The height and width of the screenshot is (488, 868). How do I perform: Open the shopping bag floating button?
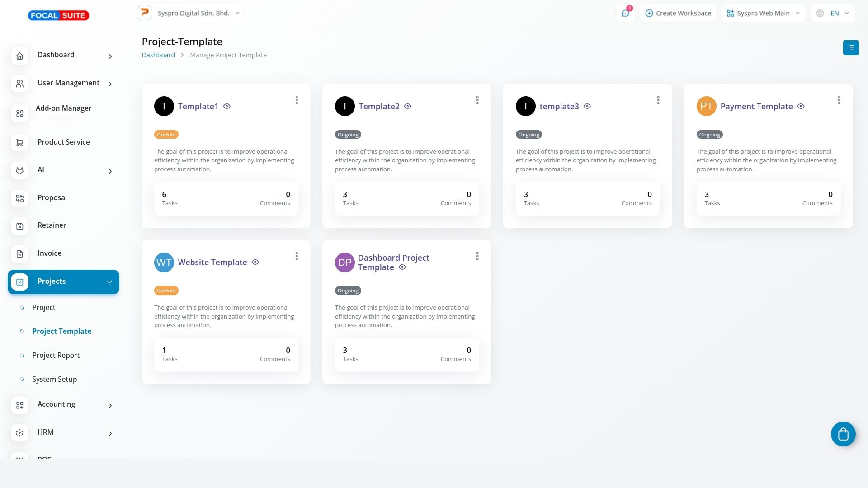[843, 434]
